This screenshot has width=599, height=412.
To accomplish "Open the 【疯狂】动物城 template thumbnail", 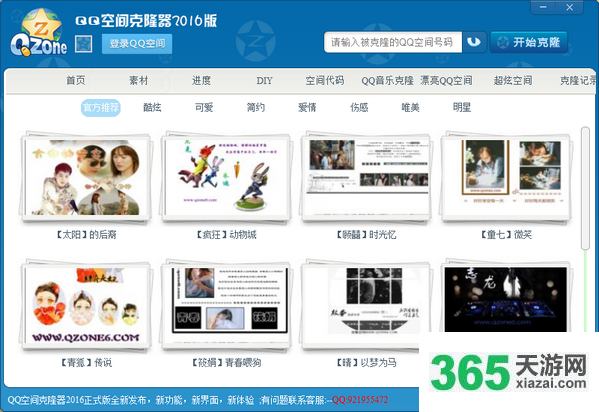I will click(226, 178).
